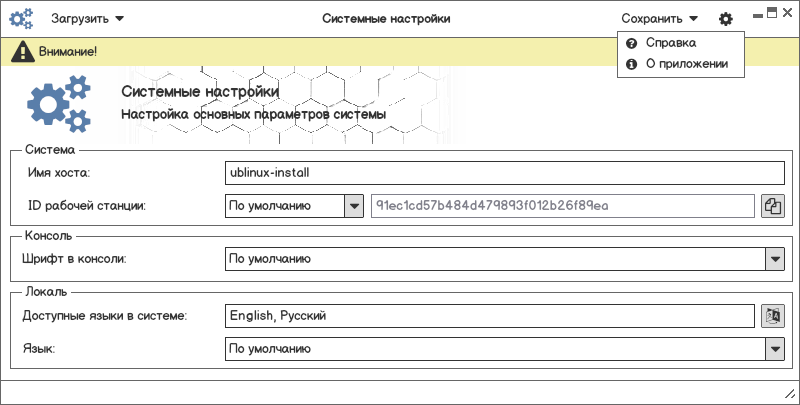Click the gears app icon in the title bar
Image resolution: width=800 pixels, height=405 pixels.
(21, 19)
